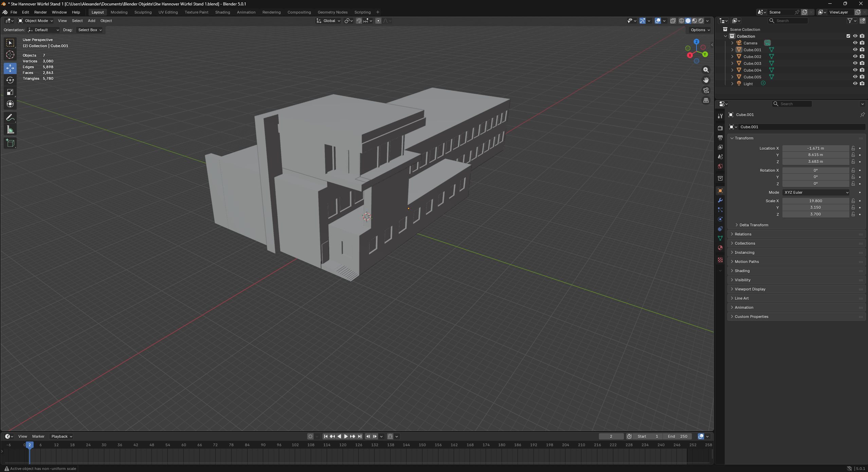The width and height of the screenshot is (868, 472).
Task: Expand the Delta Transform section
Action: [x=754, y=225]
